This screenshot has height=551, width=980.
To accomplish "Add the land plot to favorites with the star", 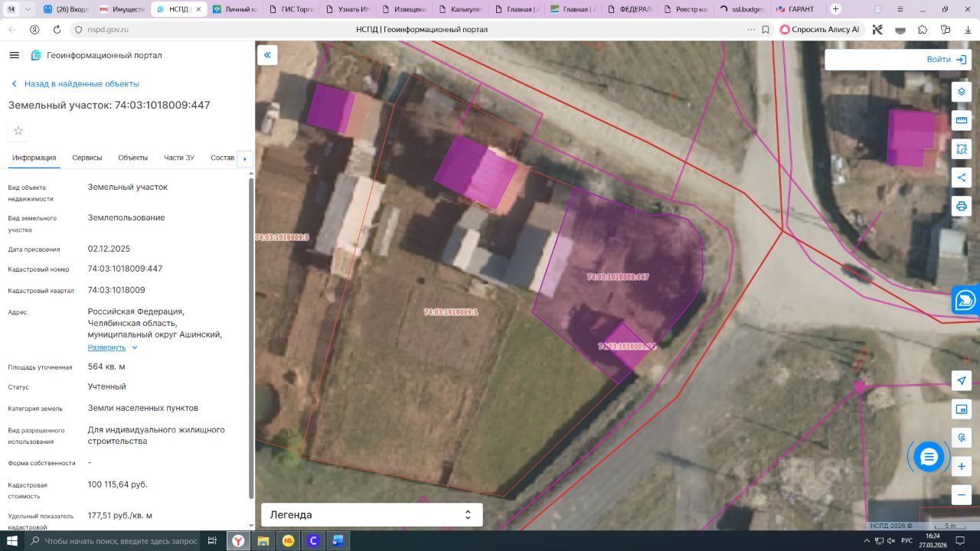I will click(18, 131).
